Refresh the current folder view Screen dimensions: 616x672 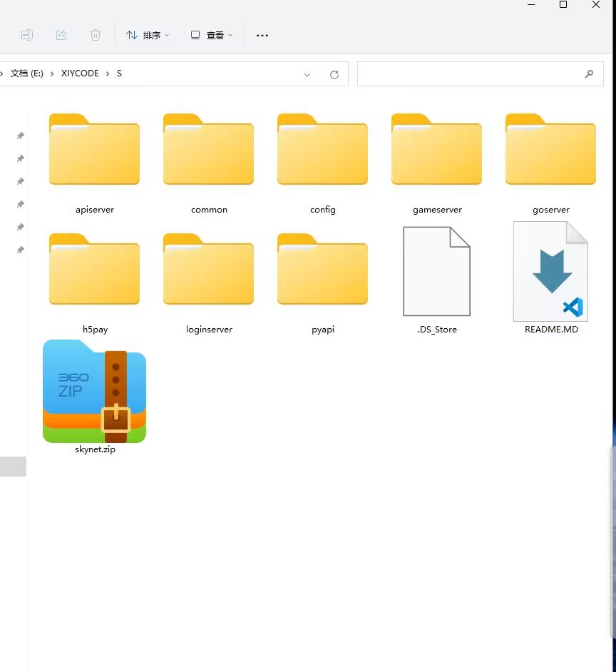click(x=334, y=74)
